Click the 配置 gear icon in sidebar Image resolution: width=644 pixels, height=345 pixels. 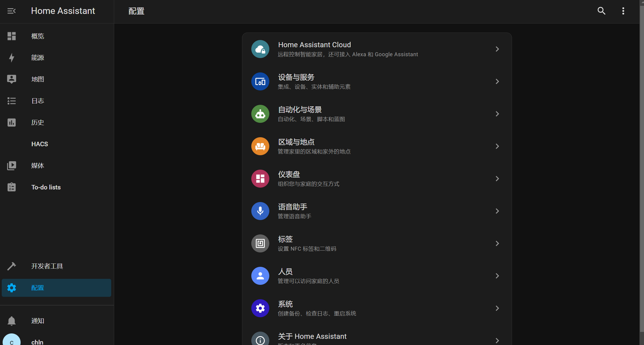[12, 288]
